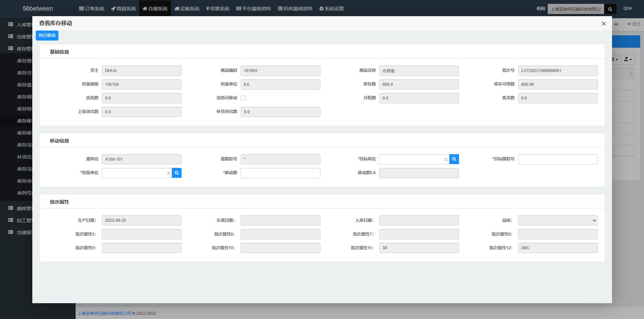Click the 56between logo
The height and width of the screenshot is (319, 644).
point(38,9)
